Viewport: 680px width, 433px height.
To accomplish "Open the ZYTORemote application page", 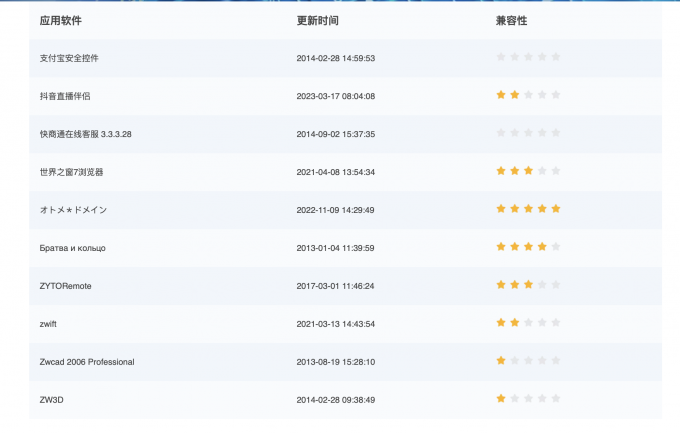I will (x=65, y=286).
